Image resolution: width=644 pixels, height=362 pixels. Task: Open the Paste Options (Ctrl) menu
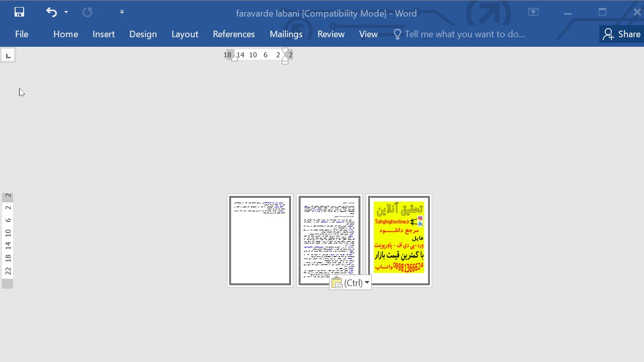pyautogui.click(x=351, y=283)
